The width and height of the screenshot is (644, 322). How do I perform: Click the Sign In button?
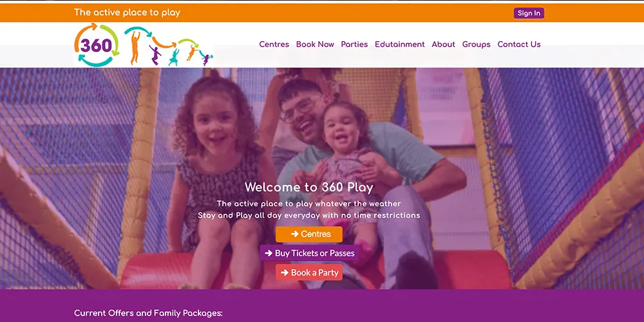click(x=529, y=13)
